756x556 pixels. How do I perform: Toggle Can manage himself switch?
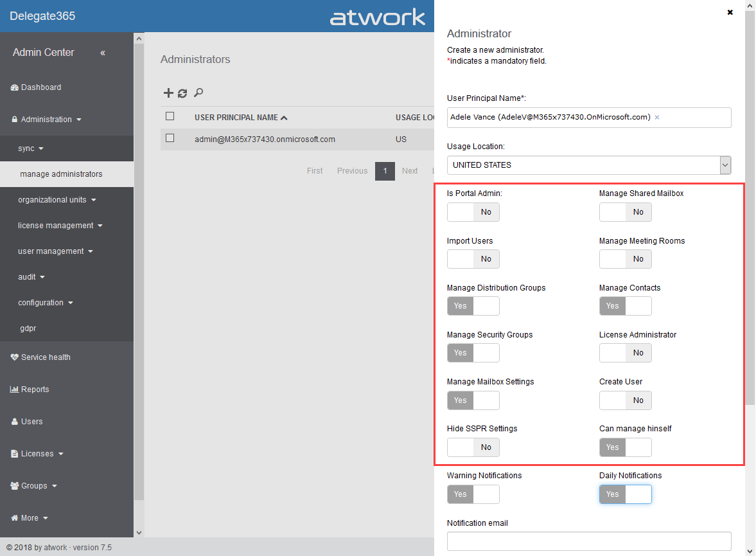pyautogui.click(x=626, y=447)
